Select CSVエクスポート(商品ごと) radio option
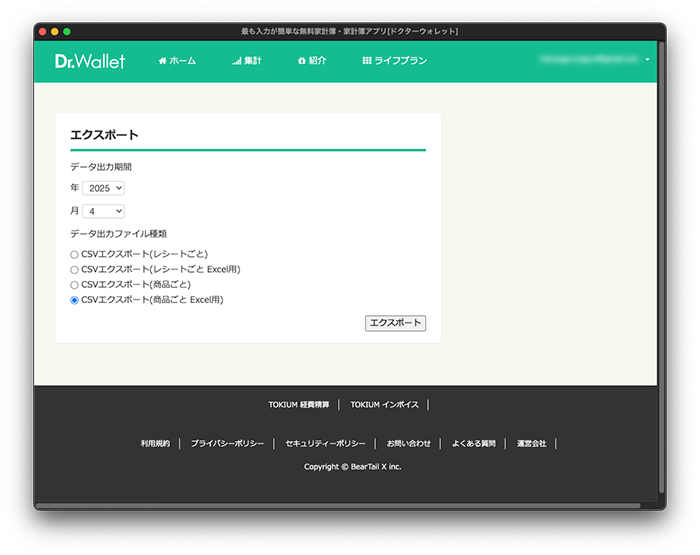Viewport: 700px width, 555px height. (x=74, y=285)
